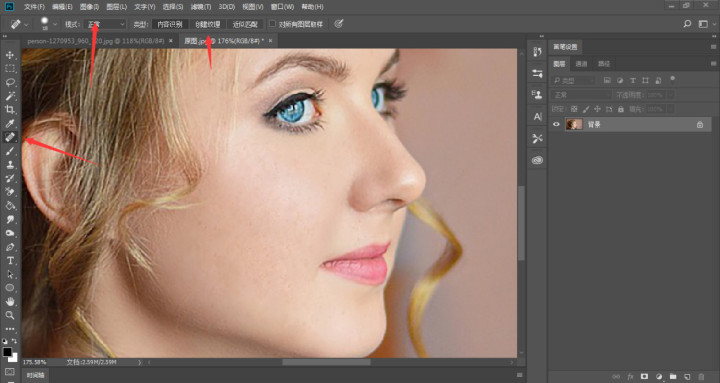
Task: Select the Dodge tool
Action: click(10, 233)
